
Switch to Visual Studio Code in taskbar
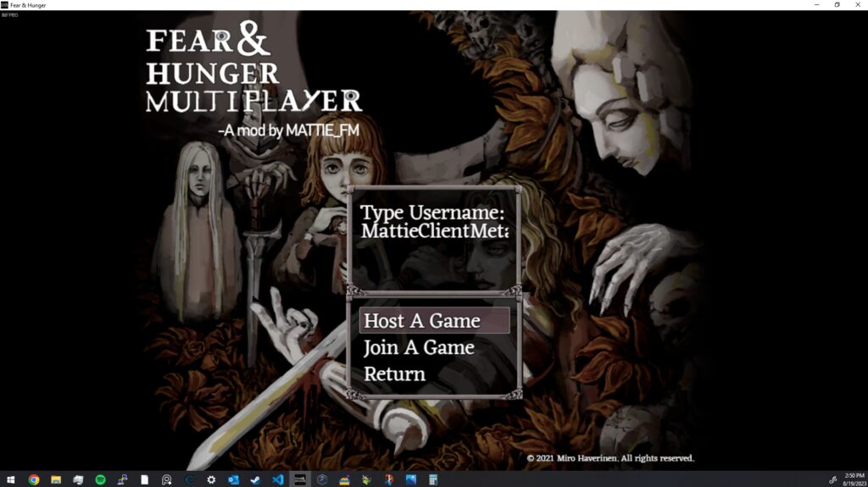(x=278, y=480)
